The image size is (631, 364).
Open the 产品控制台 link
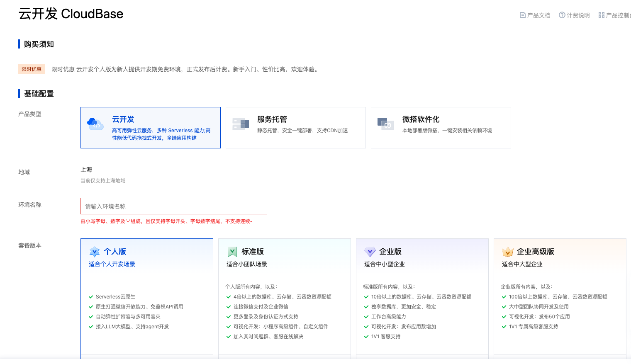tap(615, 15)
